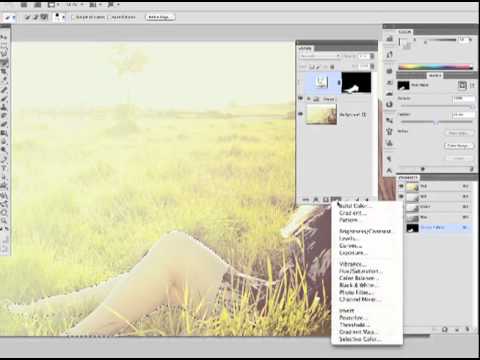Screen dimensions: 480x360
Task: Click Background layer thumbnail
Action: 321,114
